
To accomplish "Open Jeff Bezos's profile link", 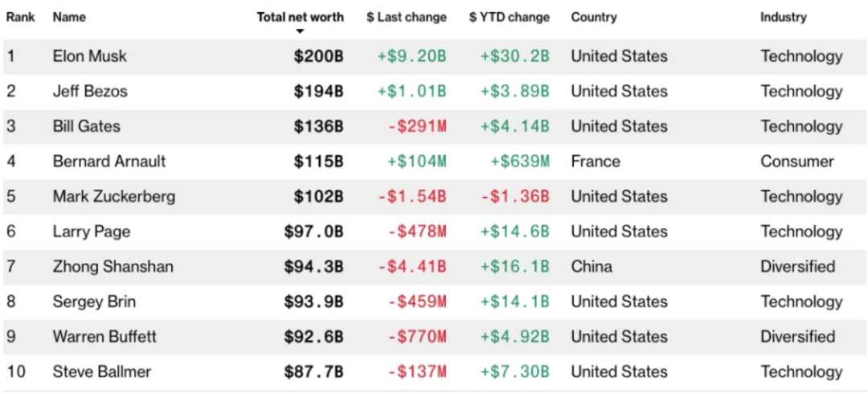I will 90,92.
